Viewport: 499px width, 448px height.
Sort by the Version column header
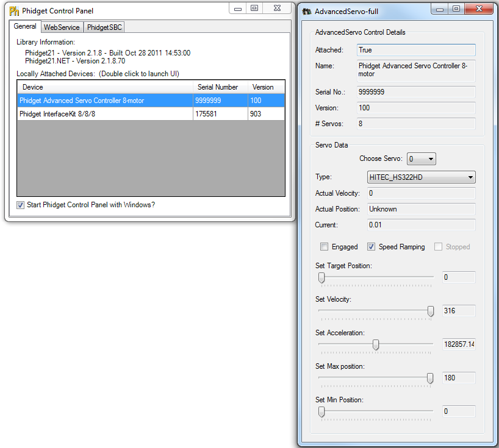point(267,87)
